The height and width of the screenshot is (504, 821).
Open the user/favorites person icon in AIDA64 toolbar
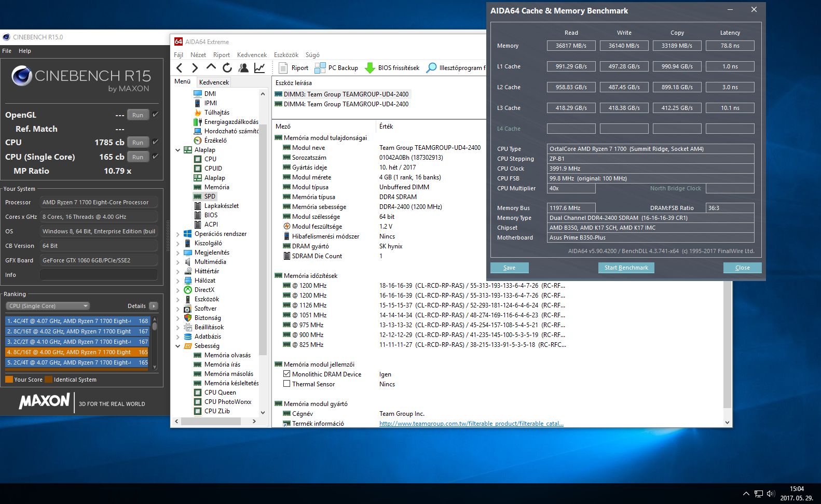pyautogui.click(x=243, y=67)
